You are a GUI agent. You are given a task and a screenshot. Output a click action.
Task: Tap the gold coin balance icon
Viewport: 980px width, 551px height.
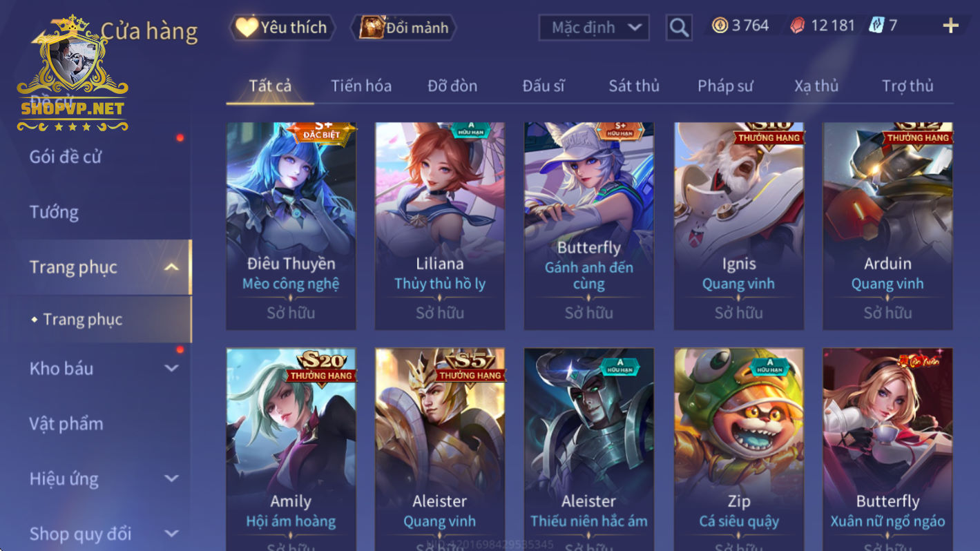pyautogui.click(x=720, y=26)
